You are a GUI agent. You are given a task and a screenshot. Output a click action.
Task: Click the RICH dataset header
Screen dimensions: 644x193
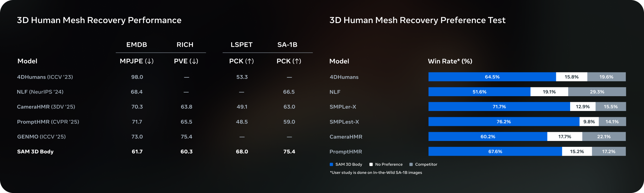[185, 45]
